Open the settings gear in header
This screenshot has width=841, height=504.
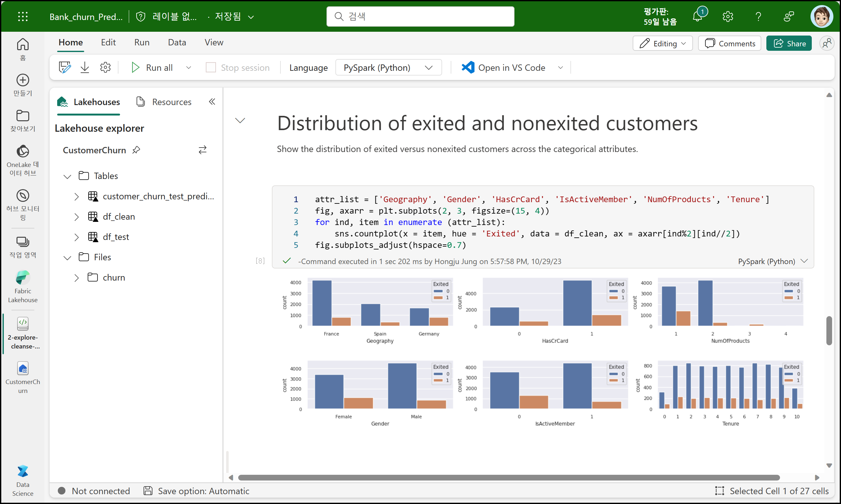[x=728, y=16]
